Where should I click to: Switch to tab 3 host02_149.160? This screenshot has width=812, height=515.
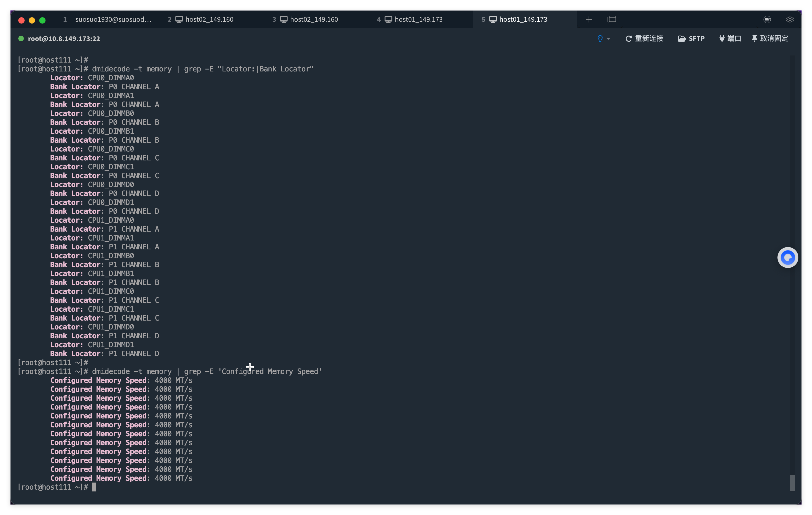tap(314, 20)
